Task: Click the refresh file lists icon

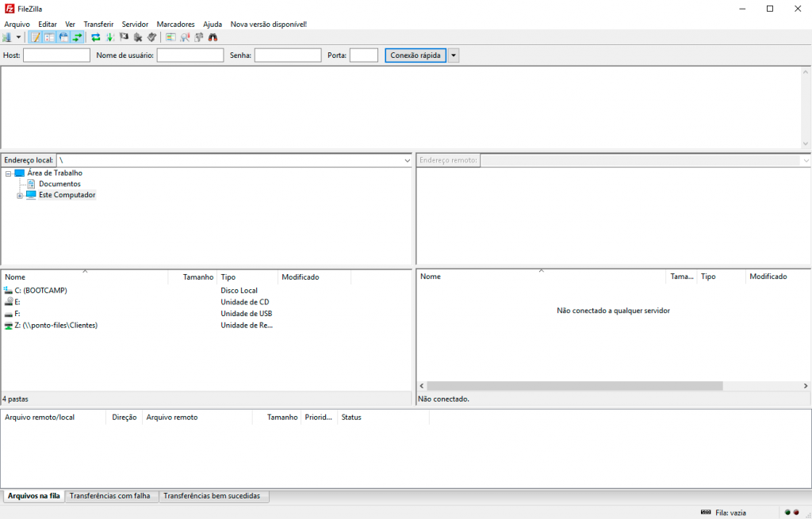Action: pyautogui.click(x=96, y=37)
